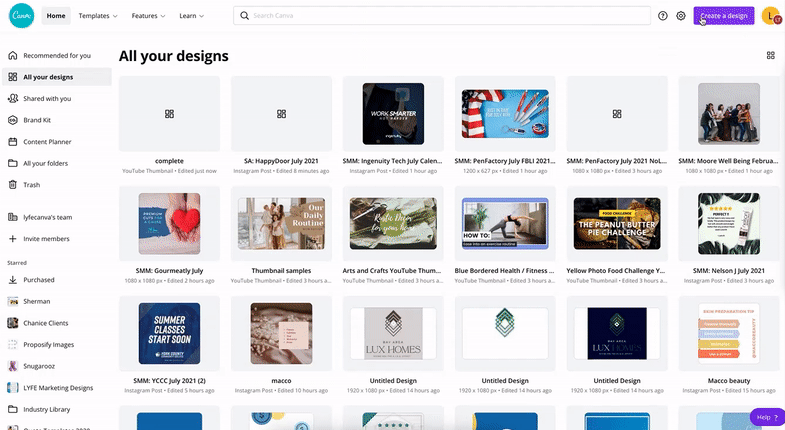Click the LYFE Marketing Designs folder icon
785x430 pixels.
pyautogui.click(x=13, y=387)
